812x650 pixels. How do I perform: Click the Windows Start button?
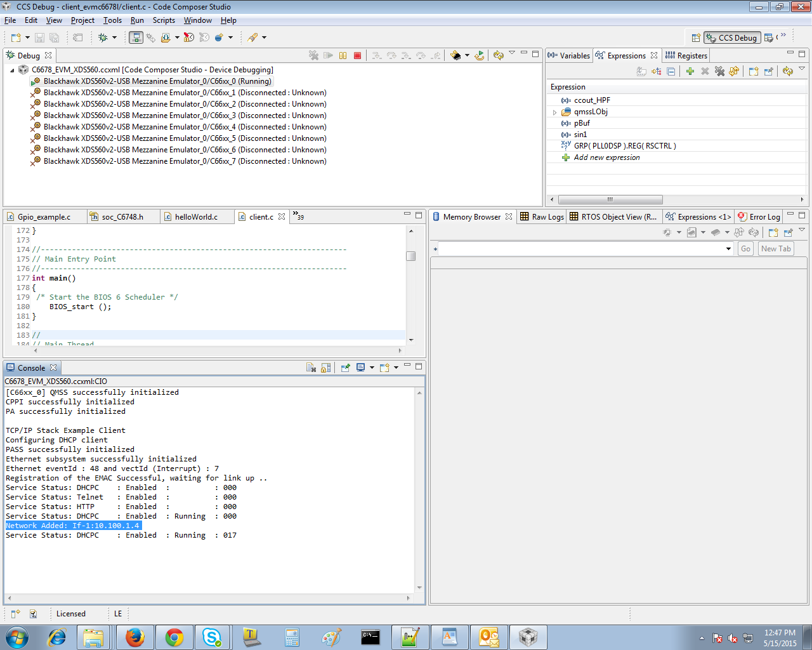click(17, 637)
